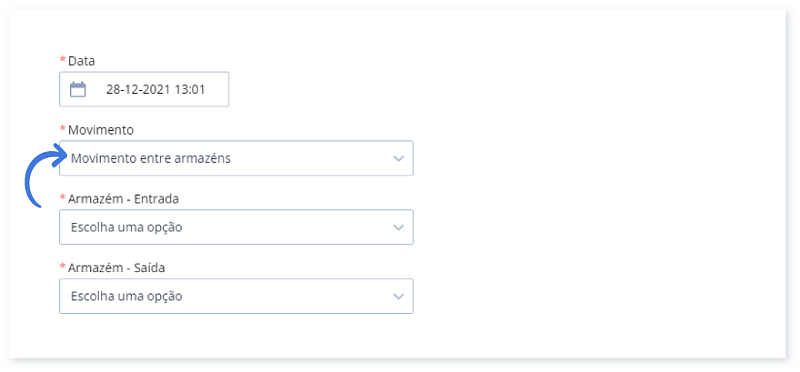The width and height of the screenshot is (800, 372).
Task: Click the date value 28-12-2021 13:01
Action: [156, 90]
